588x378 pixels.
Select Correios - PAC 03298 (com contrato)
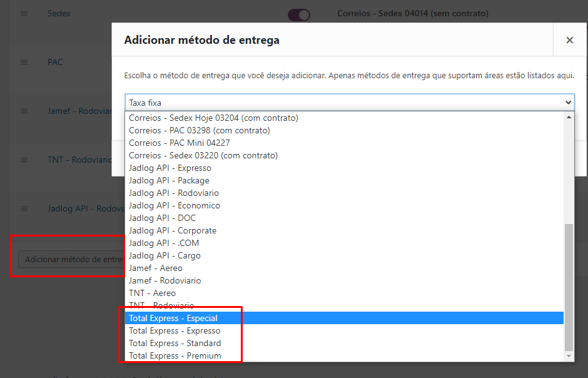[344, 131]
